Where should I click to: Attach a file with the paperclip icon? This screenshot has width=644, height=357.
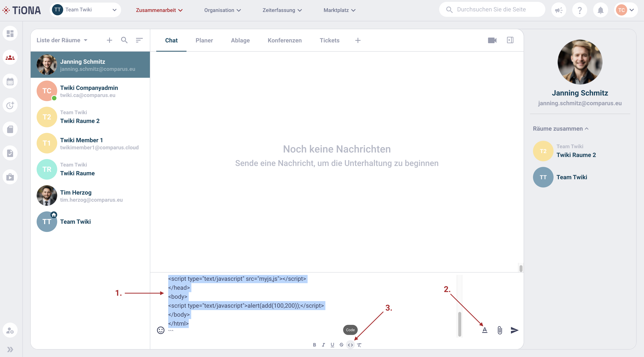coord(500,330)
